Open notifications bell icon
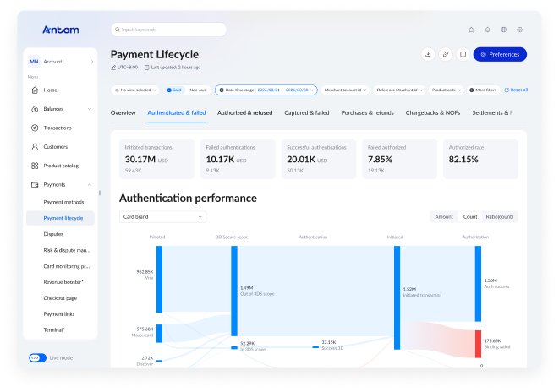The height and width of the screenshot is (392, 559). 487,30
